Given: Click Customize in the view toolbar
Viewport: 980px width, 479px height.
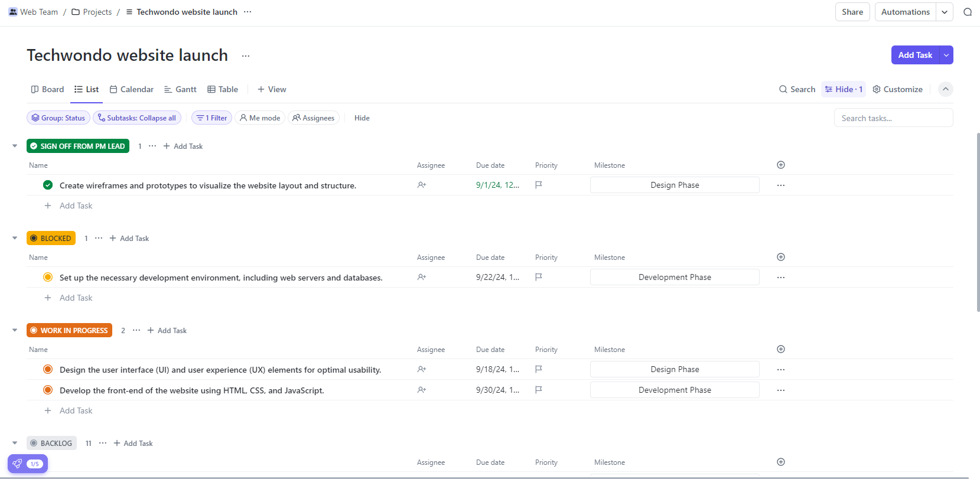Looking at the screenshot, I should coord(897,89).
